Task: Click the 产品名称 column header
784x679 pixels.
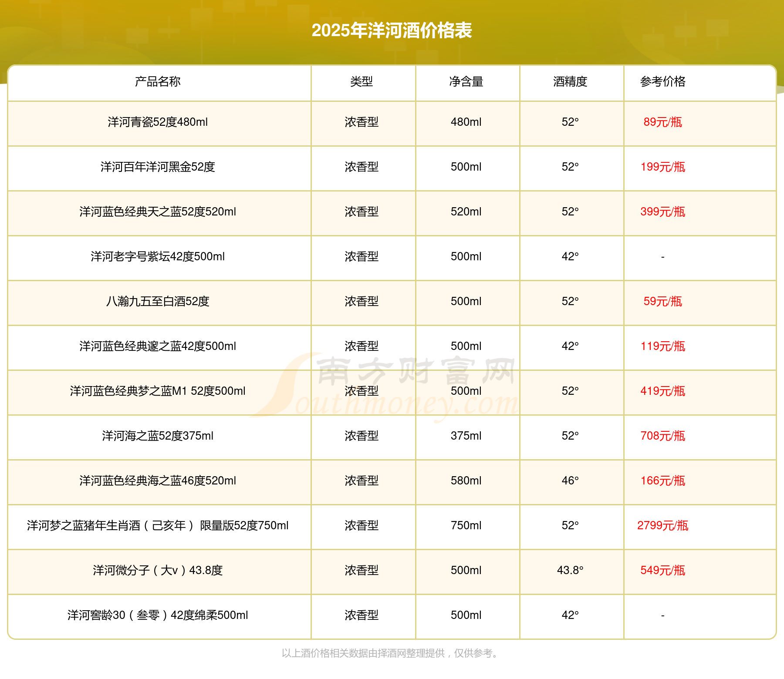Action: (x=158, y=81)
